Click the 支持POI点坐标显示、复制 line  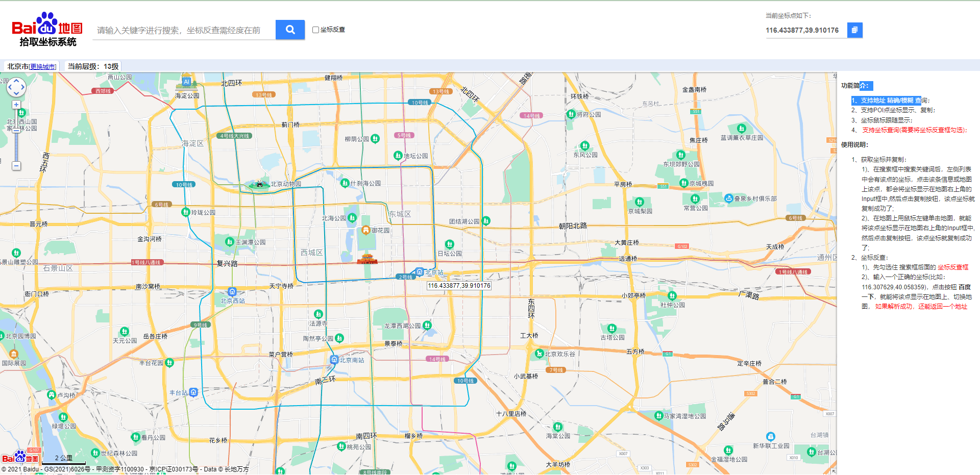893,110
